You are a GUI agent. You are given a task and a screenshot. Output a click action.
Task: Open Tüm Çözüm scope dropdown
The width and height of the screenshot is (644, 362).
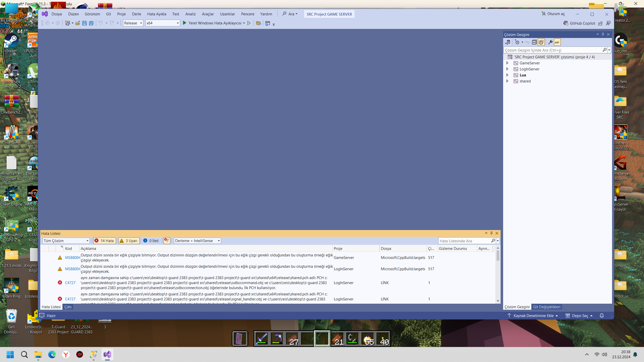pos(66,241)
